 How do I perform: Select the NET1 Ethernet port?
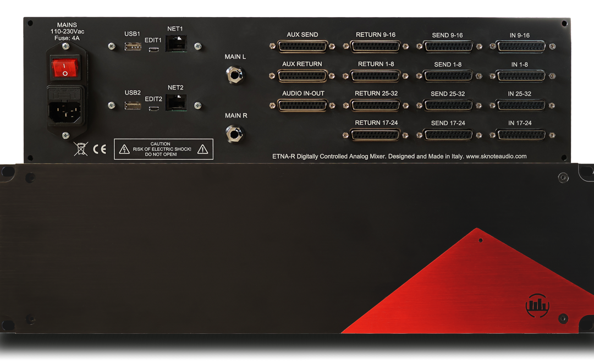(176, 43)
